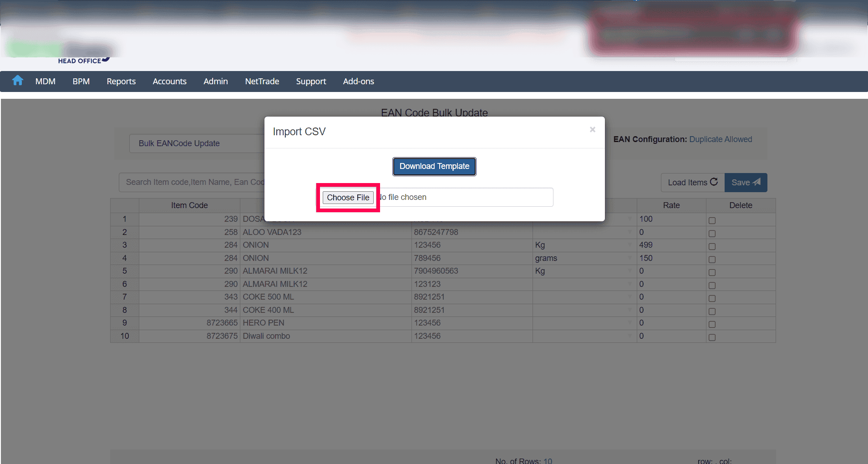The width and height of the screenshot is (868, 464).
Task: Open the Admin menu
Action: point(216,82)
